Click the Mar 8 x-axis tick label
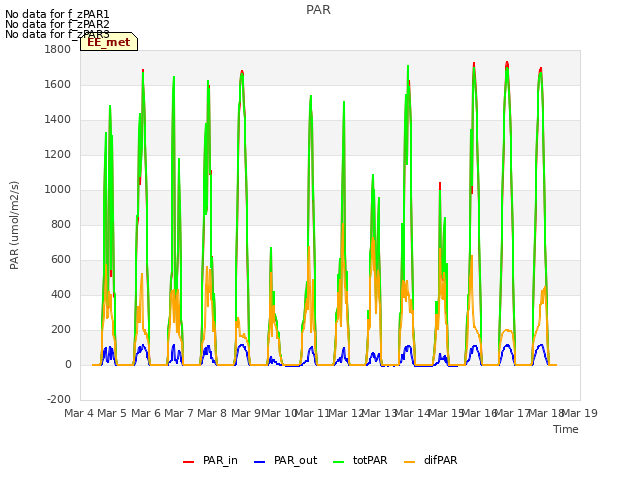 tap(212, 413)
